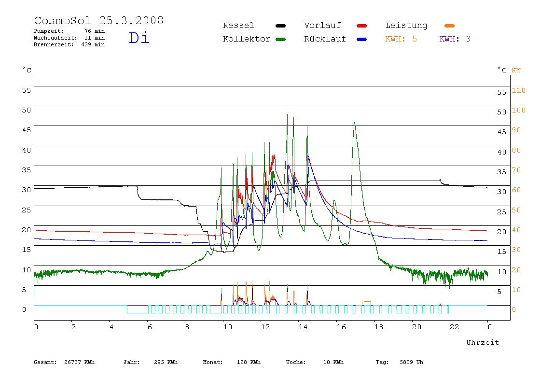Click the CosmoSol 25.3.2008 title

point(98,20)
